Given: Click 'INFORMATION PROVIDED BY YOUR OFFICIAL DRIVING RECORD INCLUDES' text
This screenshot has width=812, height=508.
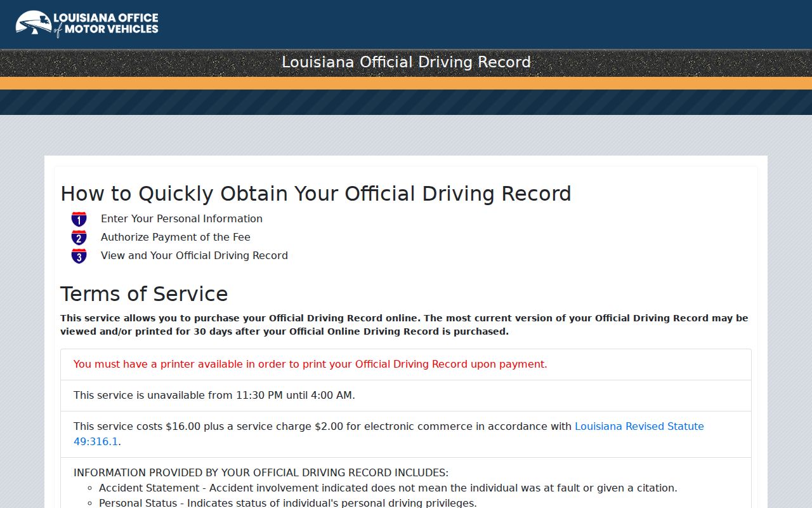Looking at the screenshot, I should point(261,472).
